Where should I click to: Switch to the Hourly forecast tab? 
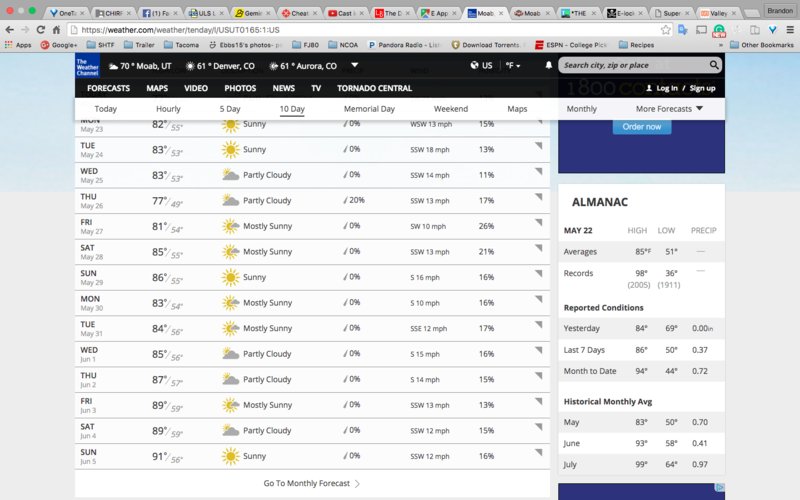pyautogui.click(x=168, y=109)
